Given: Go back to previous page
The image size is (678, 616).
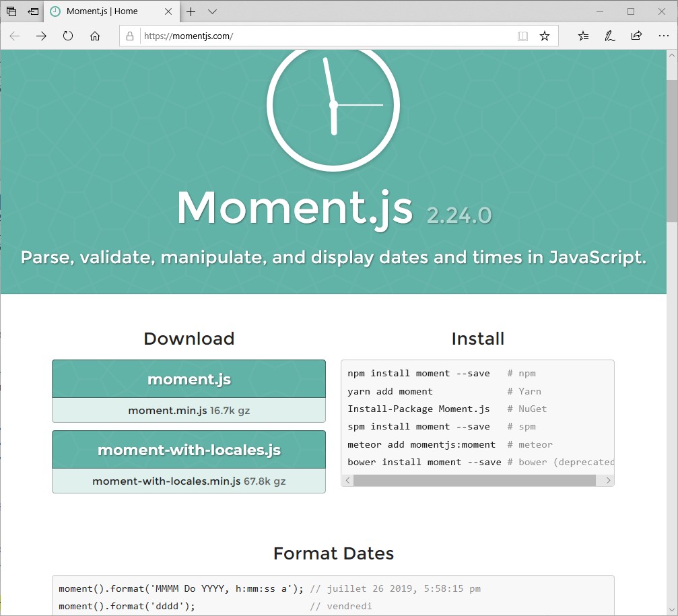Looking at the screenshot, I should (x=15, y=36).
